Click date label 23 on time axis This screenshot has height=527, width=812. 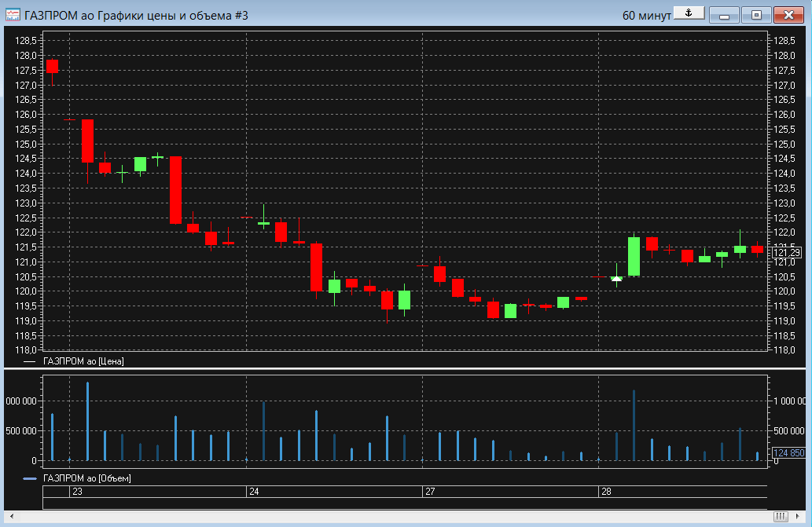(77, 492)
